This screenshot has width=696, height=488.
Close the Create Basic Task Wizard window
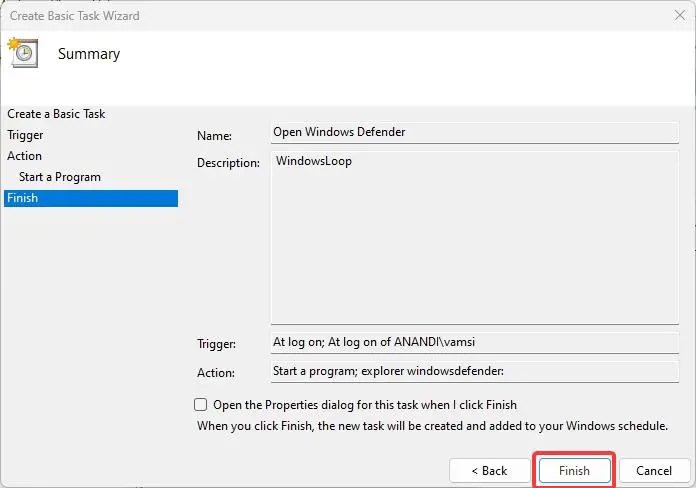680,16
